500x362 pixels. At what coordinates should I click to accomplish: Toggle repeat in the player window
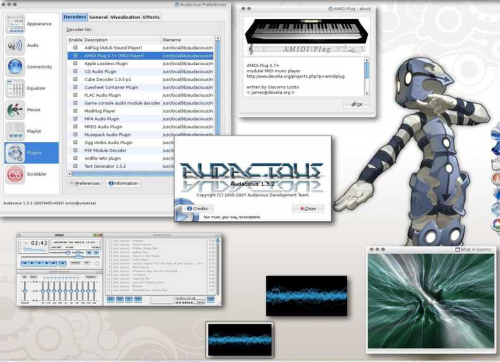coord(87,263)
